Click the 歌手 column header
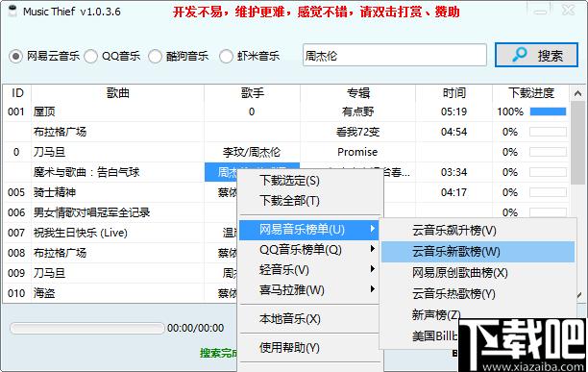Viewport: 588px width, 372px height. tap(252, 92)
